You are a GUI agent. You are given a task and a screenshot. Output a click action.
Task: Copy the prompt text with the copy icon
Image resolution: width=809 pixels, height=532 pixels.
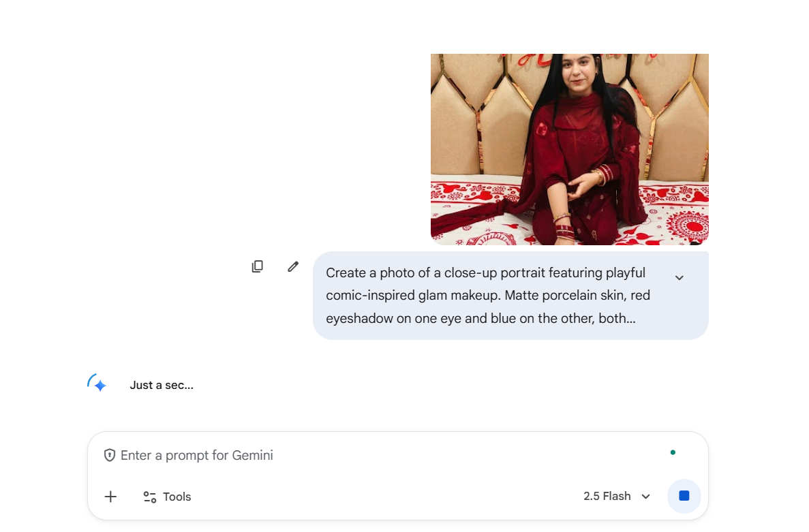257,266
